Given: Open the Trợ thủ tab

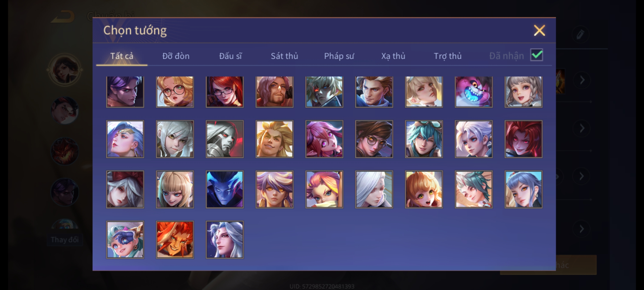Looking at the screenshot, I should click(x=448, y=56).
